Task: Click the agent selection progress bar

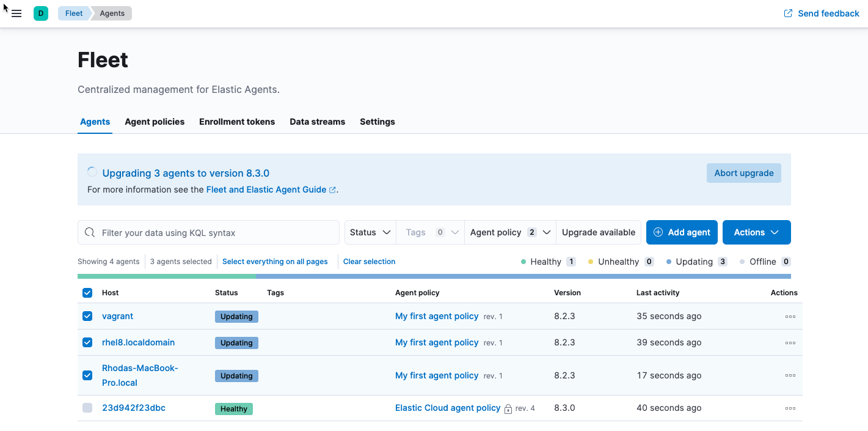Action: coord(434,276)
